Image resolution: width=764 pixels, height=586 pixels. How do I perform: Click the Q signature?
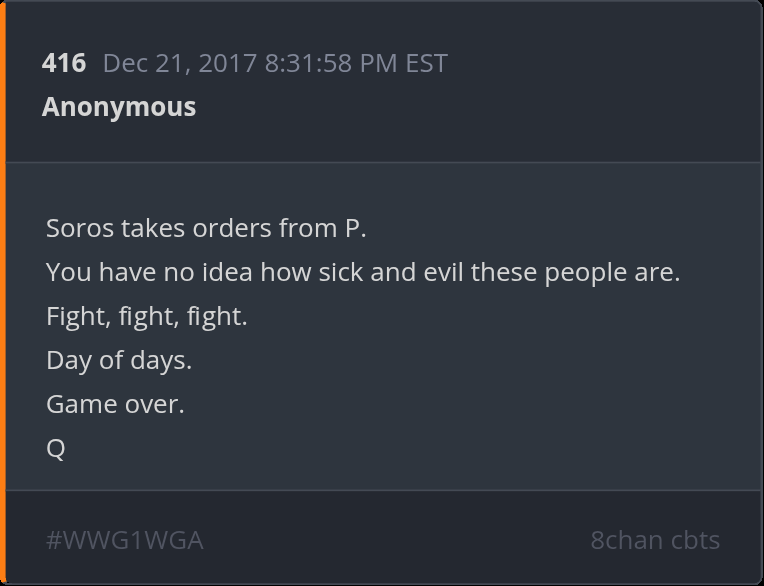(56, 448)
